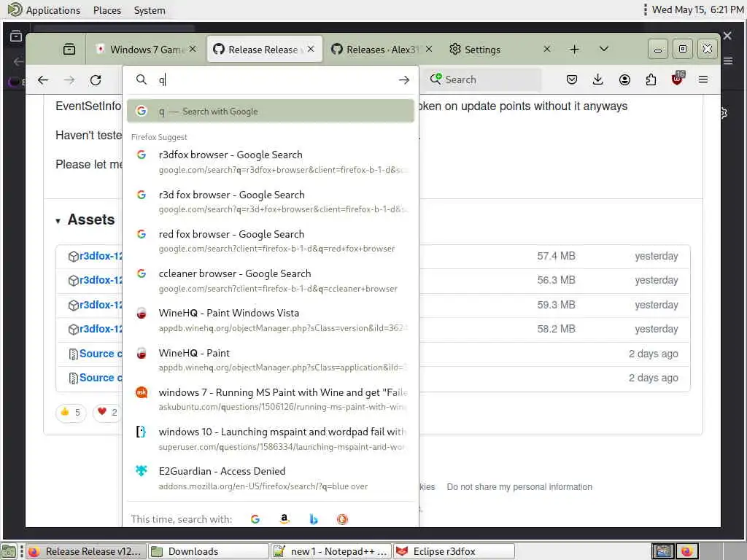747x560 pixels.
Task: Close the Release Release tab
Action: click(x=311, y=49)
